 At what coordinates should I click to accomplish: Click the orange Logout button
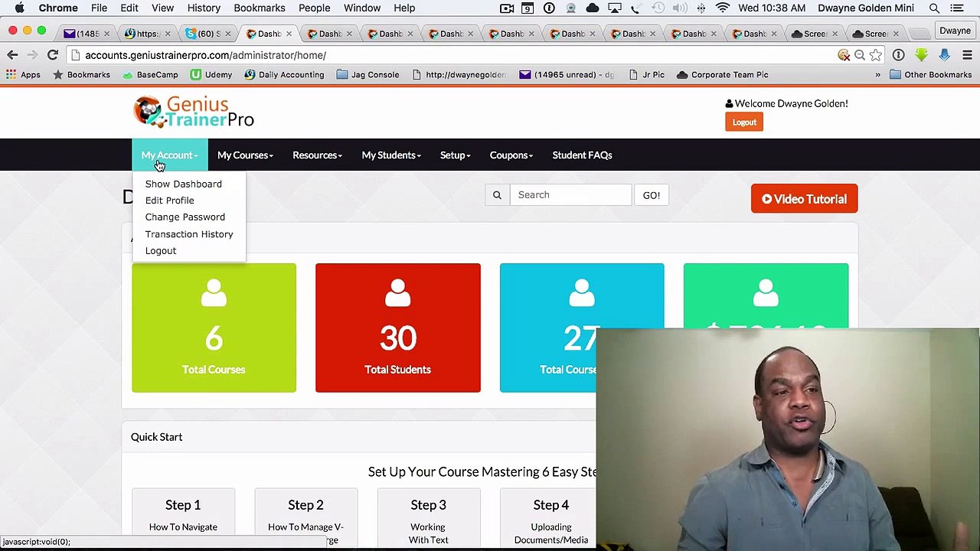pyautogui.click(x=744, y=122)
